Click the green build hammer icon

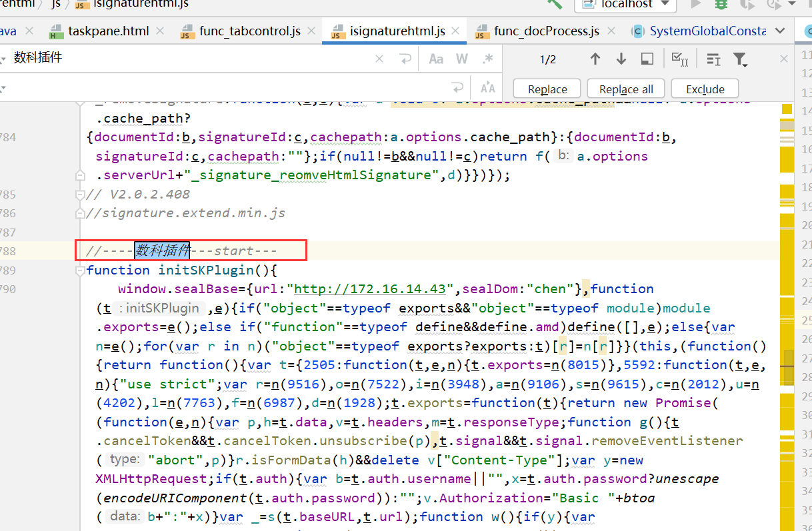554,4
